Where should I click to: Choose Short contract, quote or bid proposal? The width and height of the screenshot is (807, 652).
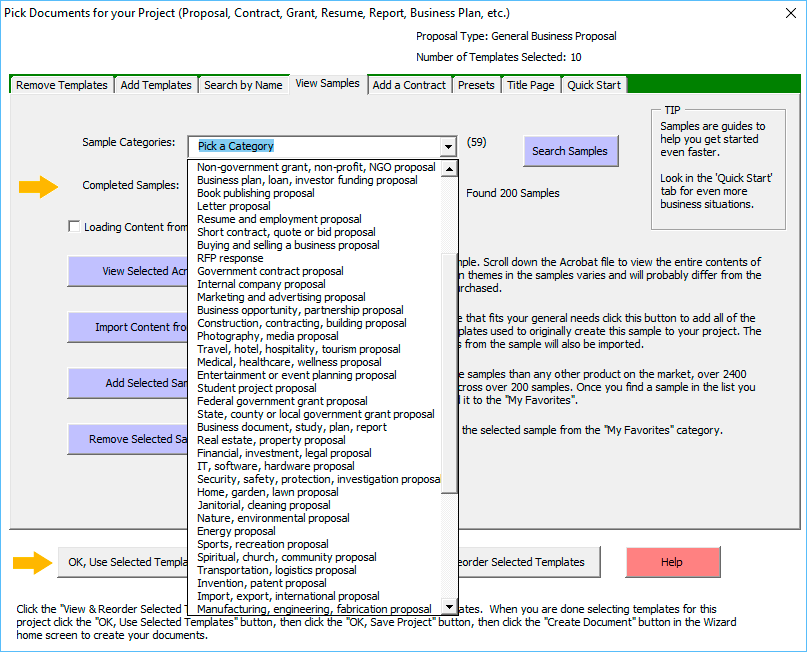tap(315, 232)
